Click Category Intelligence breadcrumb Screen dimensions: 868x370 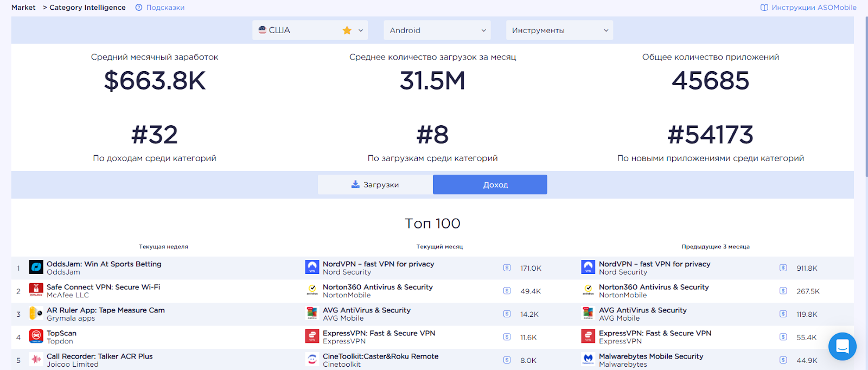[x=87, y=8]
